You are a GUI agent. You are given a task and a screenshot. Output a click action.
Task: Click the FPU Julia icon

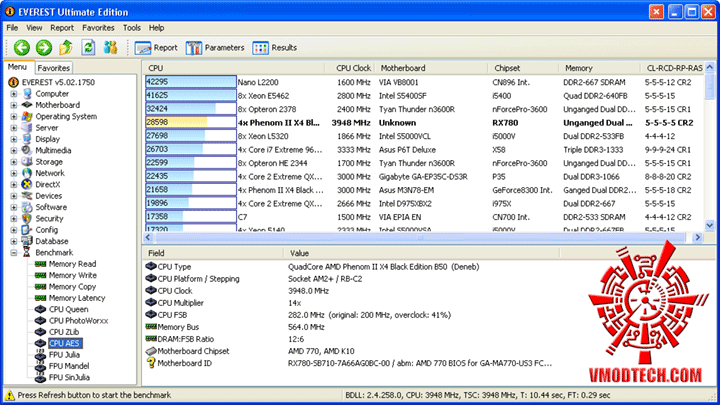tap(40, 355)
